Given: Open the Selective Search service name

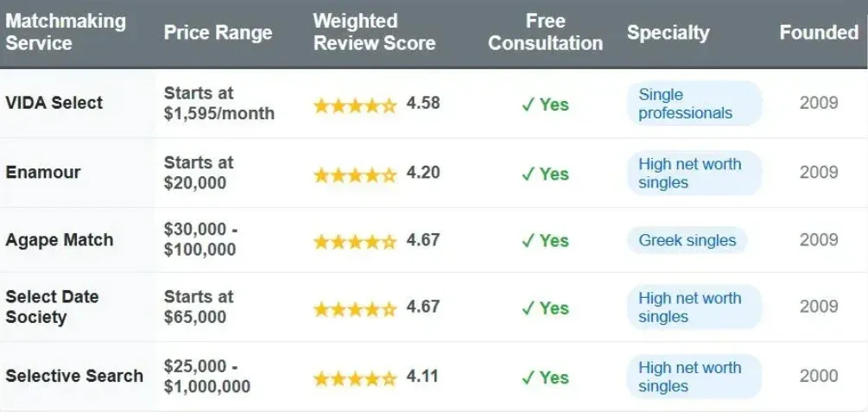Looking at the screenshot, I should [x=74, y=376].
